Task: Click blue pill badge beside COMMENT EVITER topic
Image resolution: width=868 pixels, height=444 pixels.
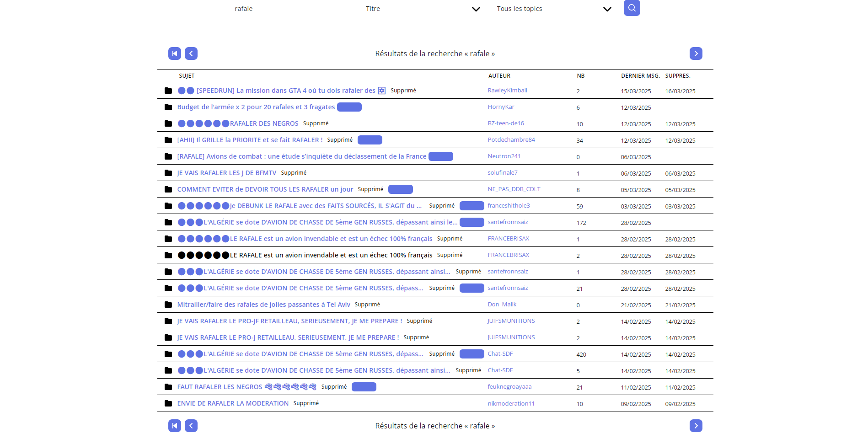Action: coord(401,189)
